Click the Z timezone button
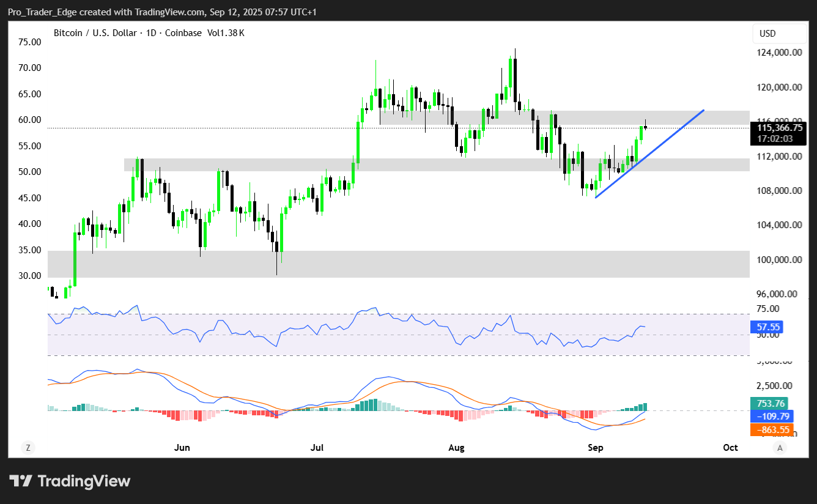 click(x=28, y=448)
